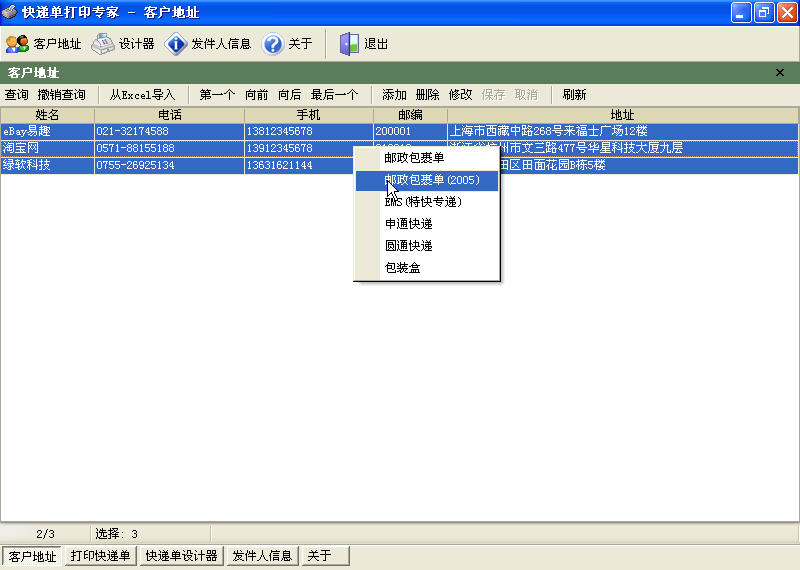Click the 电话 column header

coord(169,115)
